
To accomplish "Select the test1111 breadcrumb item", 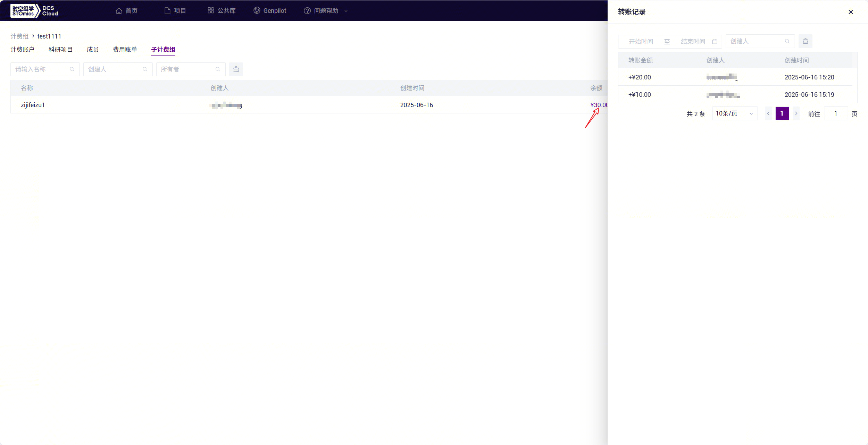I will pos(49,36).
